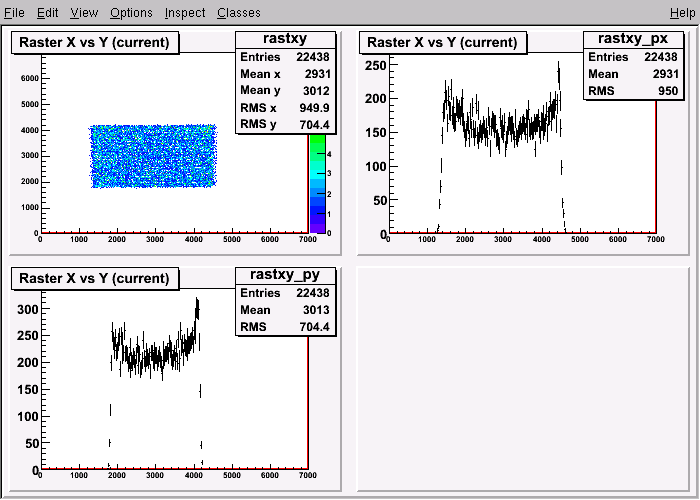Click the empty fourth pad at bottom right

pyautogui.click(x=523, y=379)
